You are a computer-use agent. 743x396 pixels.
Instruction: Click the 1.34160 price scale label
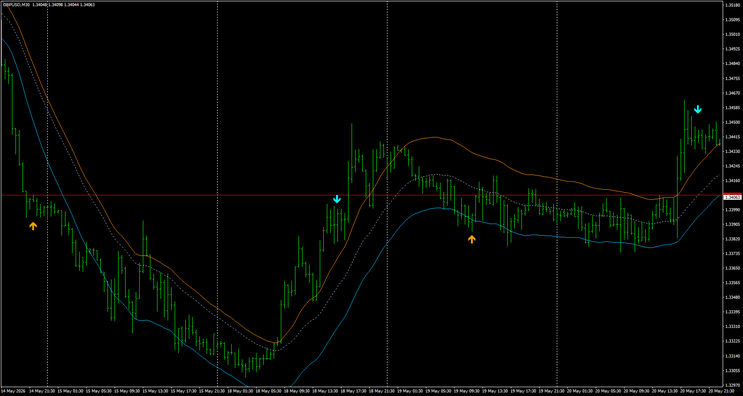[732, 180]
